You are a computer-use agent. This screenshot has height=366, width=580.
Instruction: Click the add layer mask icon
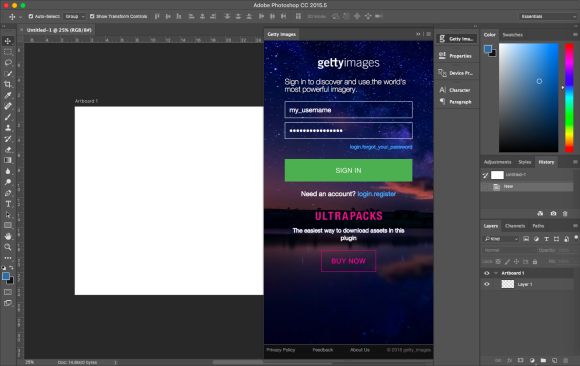click(520, 360)
